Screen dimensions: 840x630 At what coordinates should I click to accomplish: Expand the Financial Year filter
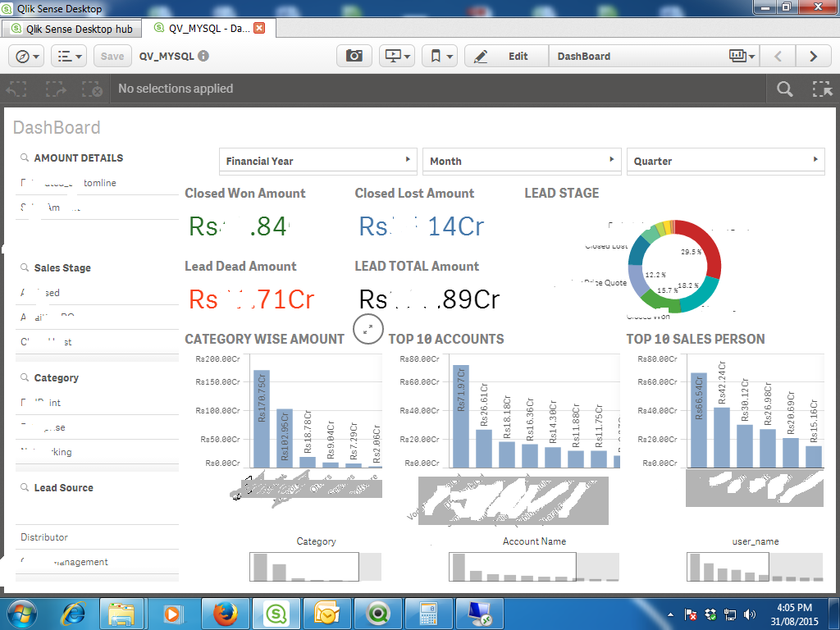[317, 161]
